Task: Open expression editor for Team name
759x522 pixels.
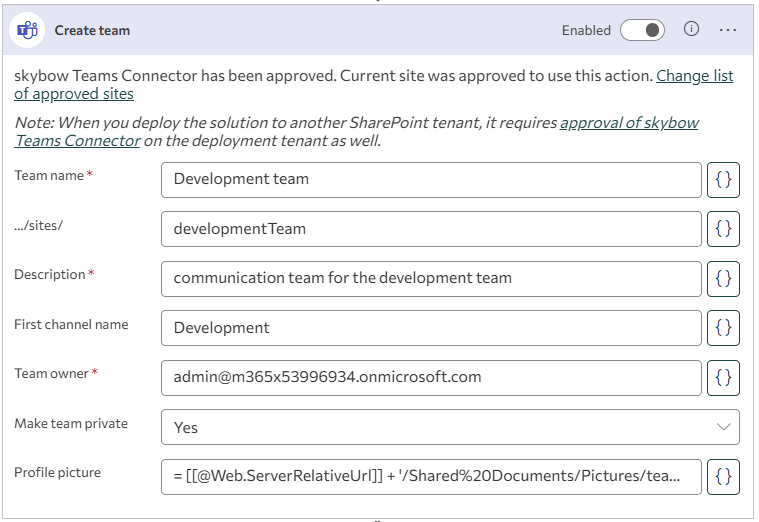Action: click(x=723, y=180)
